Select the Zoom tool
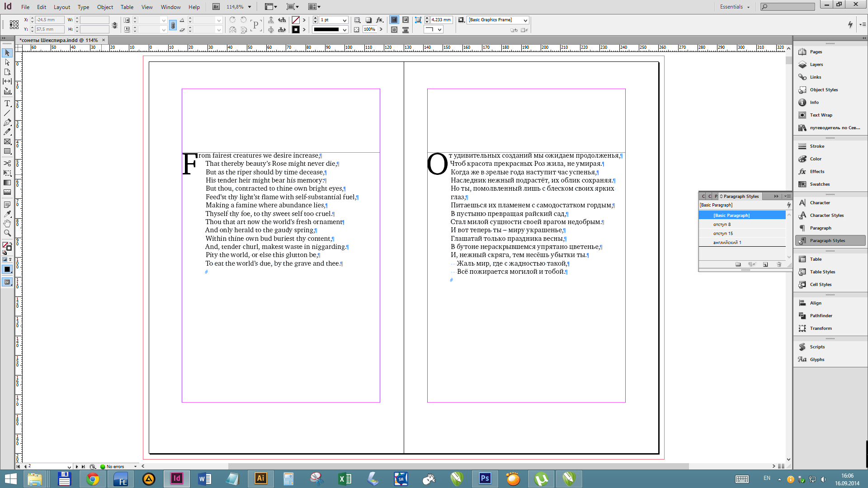Image resolution: width=868 pixels, height=488 pixels. point(7,233)
